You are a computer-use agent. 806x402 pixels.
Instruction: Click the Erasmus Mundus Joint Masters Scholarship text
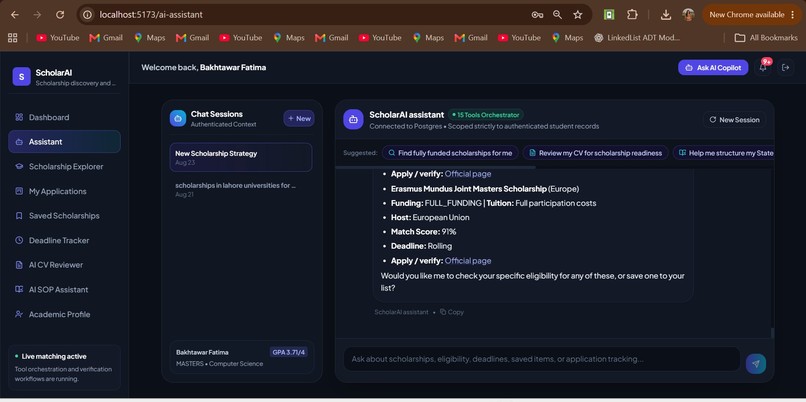coord(468,189)
